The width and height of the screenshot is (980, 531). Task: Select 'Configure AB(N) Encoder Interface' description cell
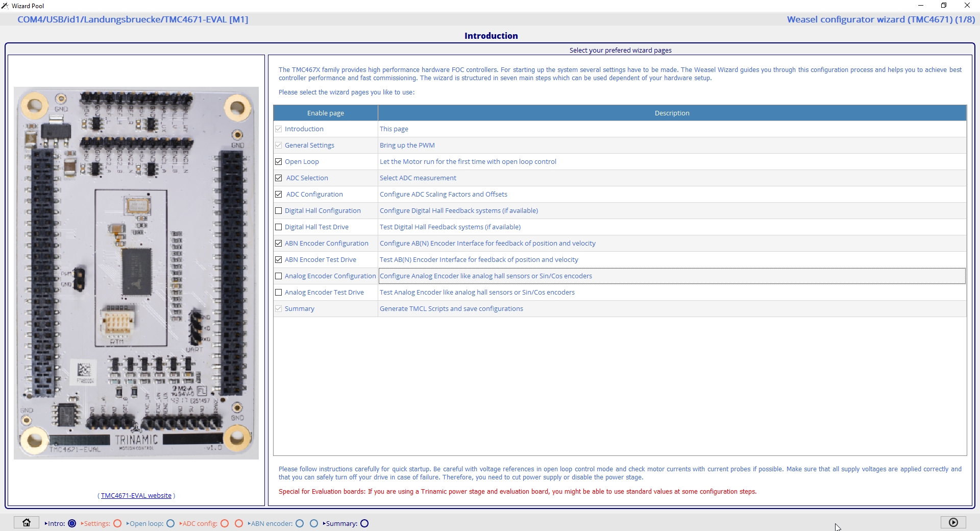pyautogui.click(x=672, y=244)
